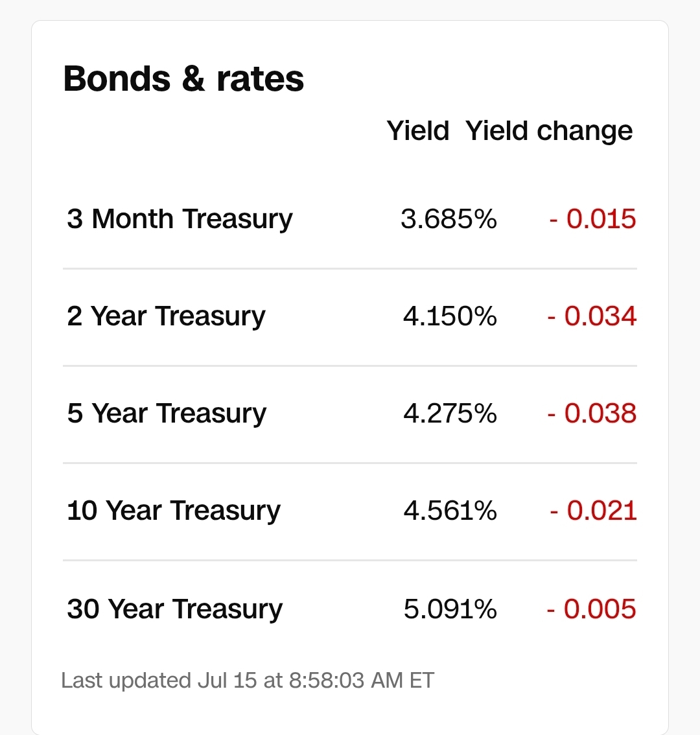This screenshot has height=735, width=700.
Task: Open the 10 Year Treasury row
Action: pyautogui.click(x=350, y=511)
